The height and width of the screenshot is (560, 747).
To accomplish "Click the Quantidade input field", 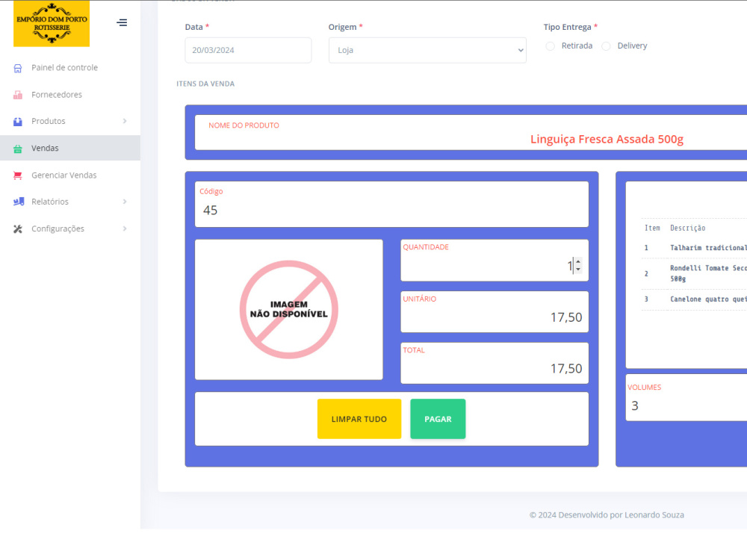I will [x=495, y=261].
